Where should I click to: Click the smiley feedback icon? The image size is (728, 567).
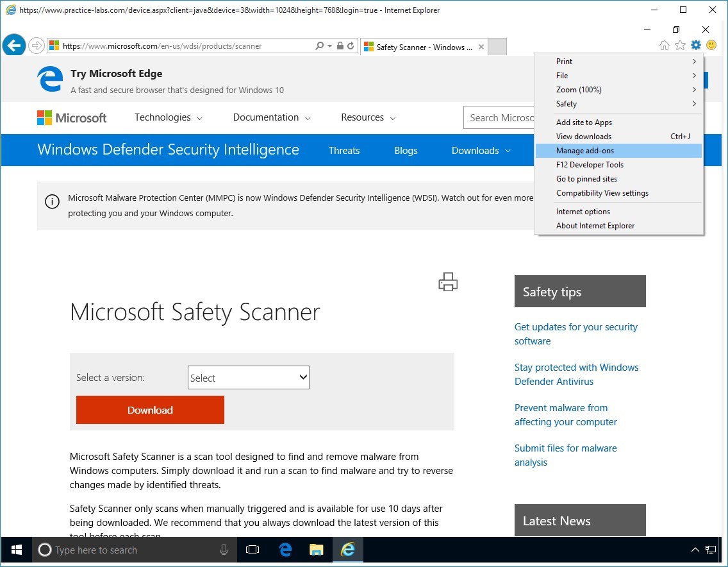pyautogui.click(x=711, y=45)
